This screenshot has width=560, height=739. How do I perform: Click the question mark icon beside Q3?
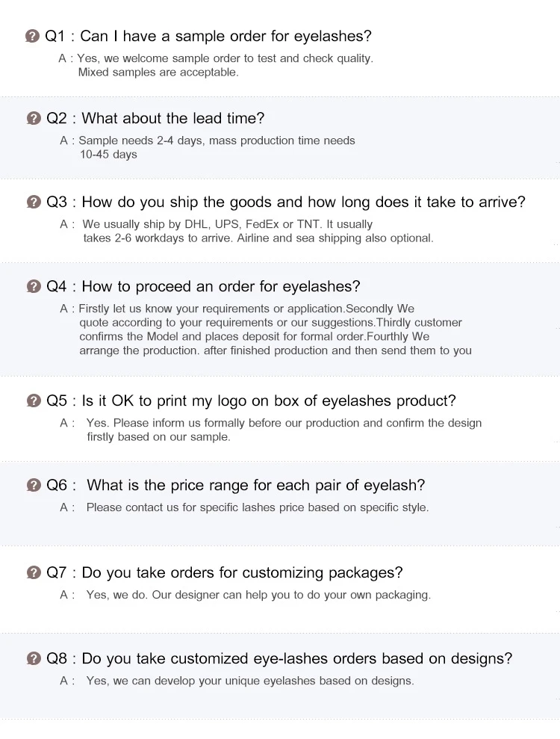pyautogui.click(x=34, y=202)
